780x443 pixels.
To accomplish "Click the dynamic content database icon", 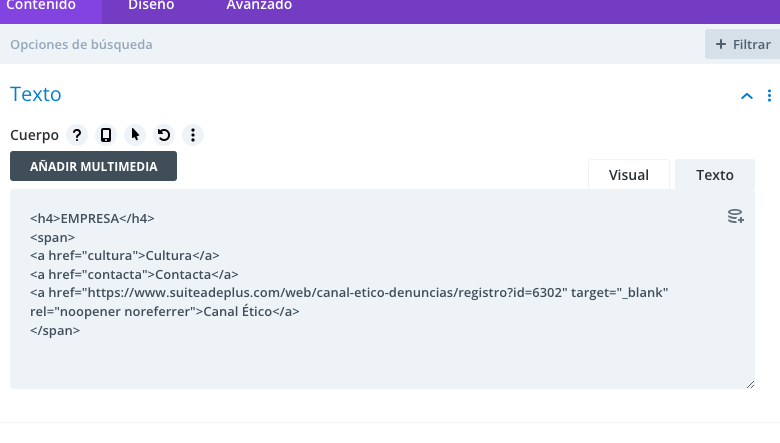I will coord(735,216).
